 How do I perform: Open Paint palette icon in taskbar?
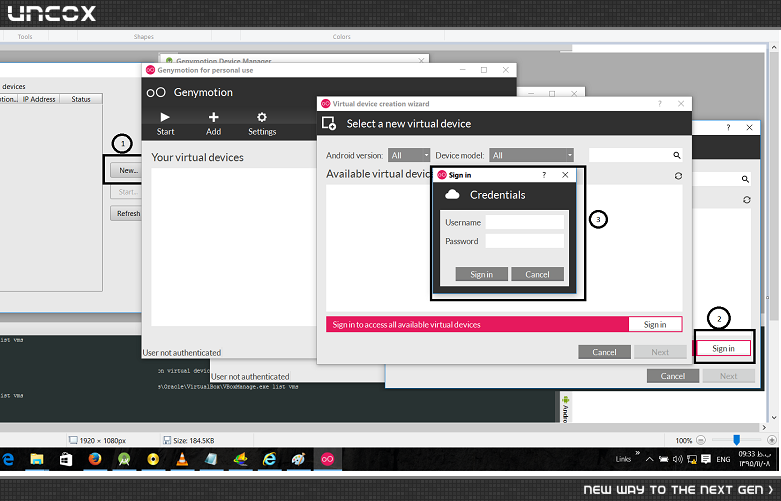point(298,459)
